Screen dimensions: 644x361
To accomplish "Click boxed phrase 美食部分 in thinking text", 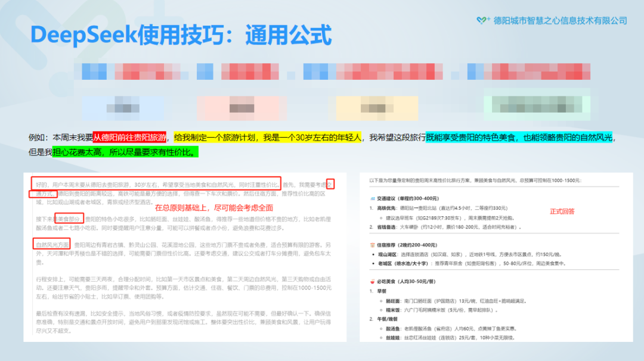I will tap(69, 219).
